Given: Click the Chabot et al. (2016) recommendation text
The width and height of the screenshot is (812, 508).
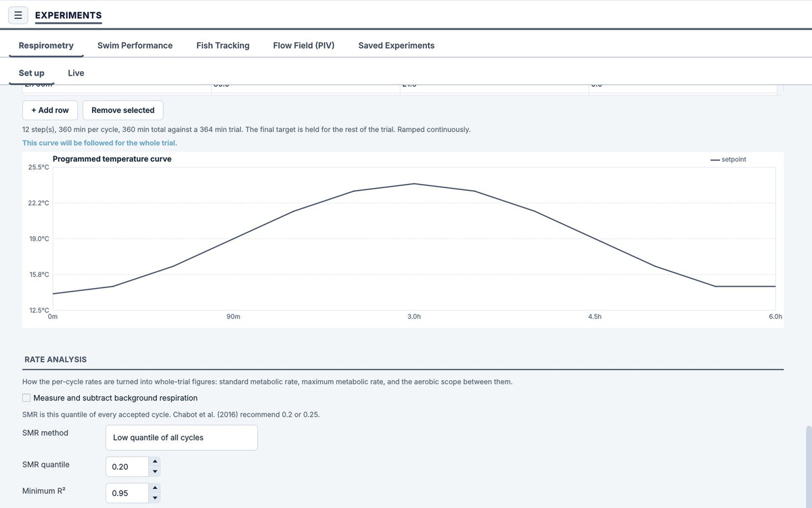Looking at the screenshot, I should (x=171, y=414).
